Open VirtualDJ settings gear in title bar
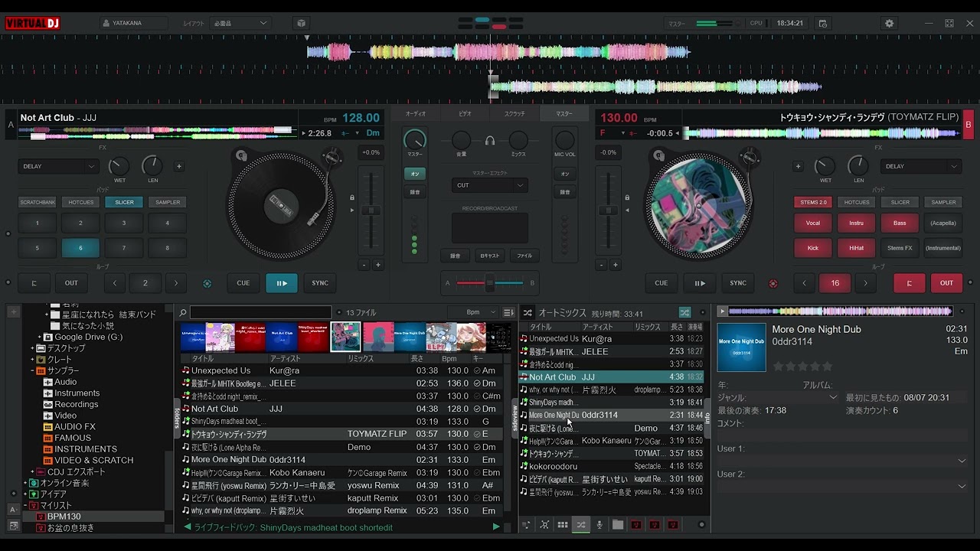 pyautogui.click(x=888, y=23)
